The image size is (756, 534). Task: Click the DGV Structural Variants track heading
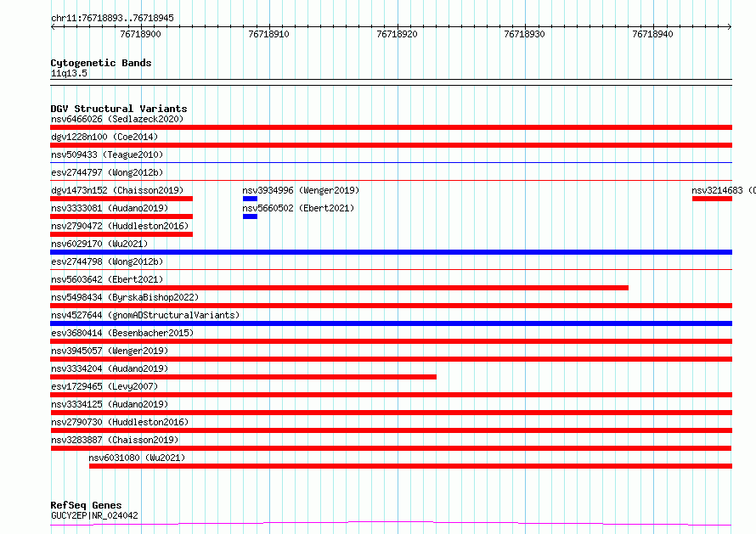[119, 109]
